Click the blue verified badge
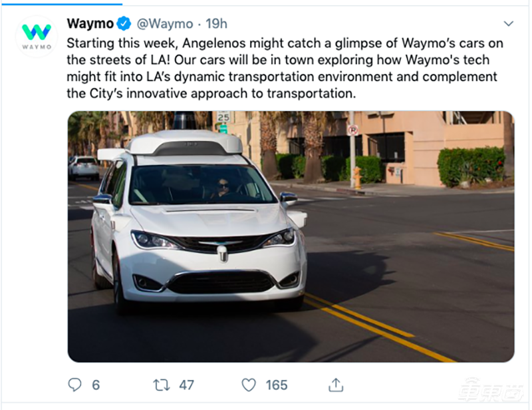Screen dimensions: 532x410 (x=124, y=24)
